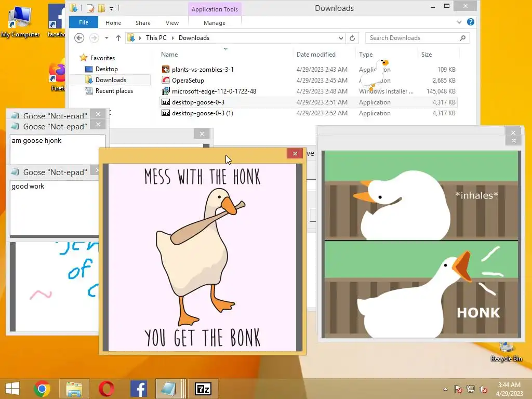This screenshot has width=532, height=399.
Task: Click new folder icon in quick access toolbar
Action: tap(101, 8)
